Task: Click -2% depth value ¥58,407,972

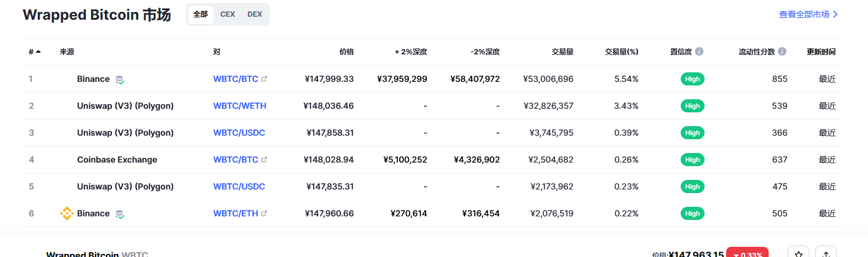Action: click(x=475, y=79)
